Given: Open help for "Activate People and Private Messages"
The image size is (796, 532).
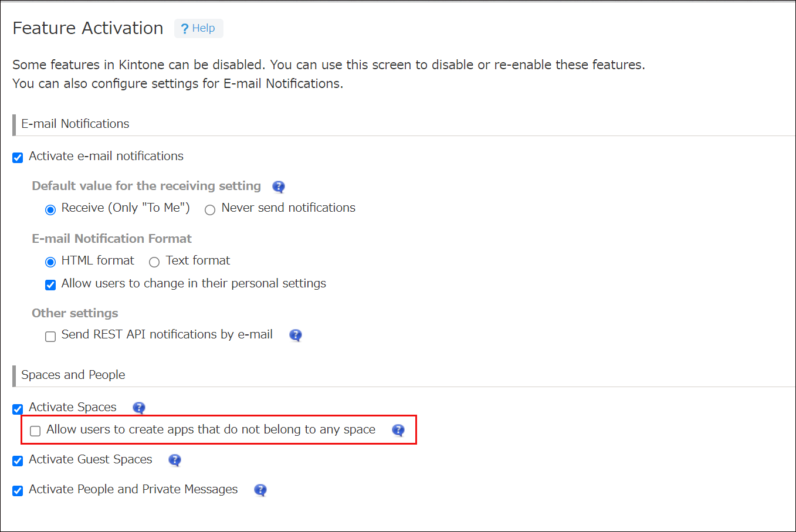Looking at the screenshot, I should coord(260,490).
